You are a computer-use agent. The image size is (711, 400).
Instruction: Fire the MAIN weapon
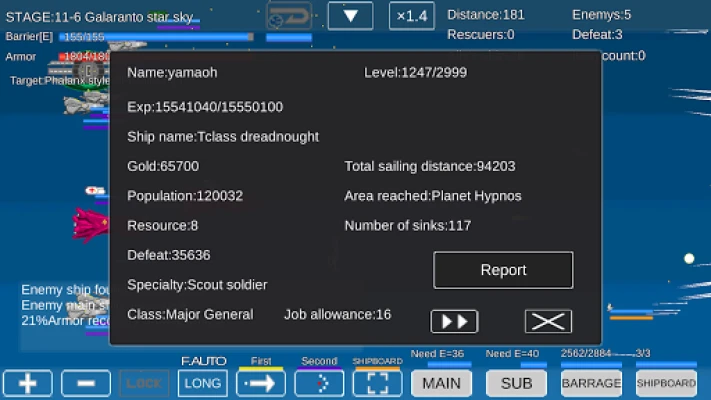[441, 383]
